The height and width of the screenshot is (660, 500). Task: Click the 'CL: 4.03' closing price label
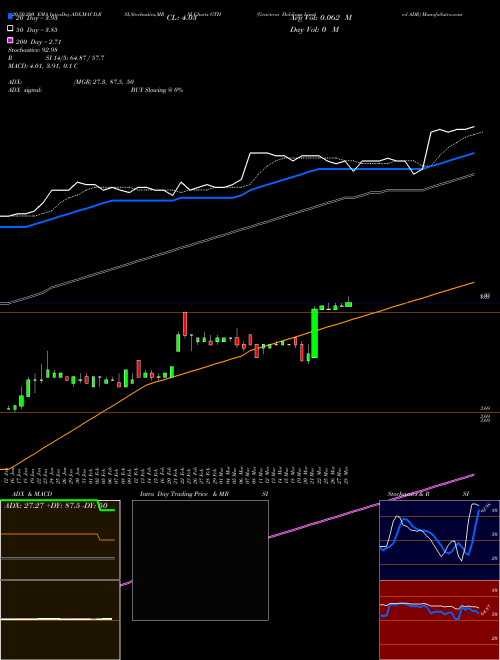181,18
